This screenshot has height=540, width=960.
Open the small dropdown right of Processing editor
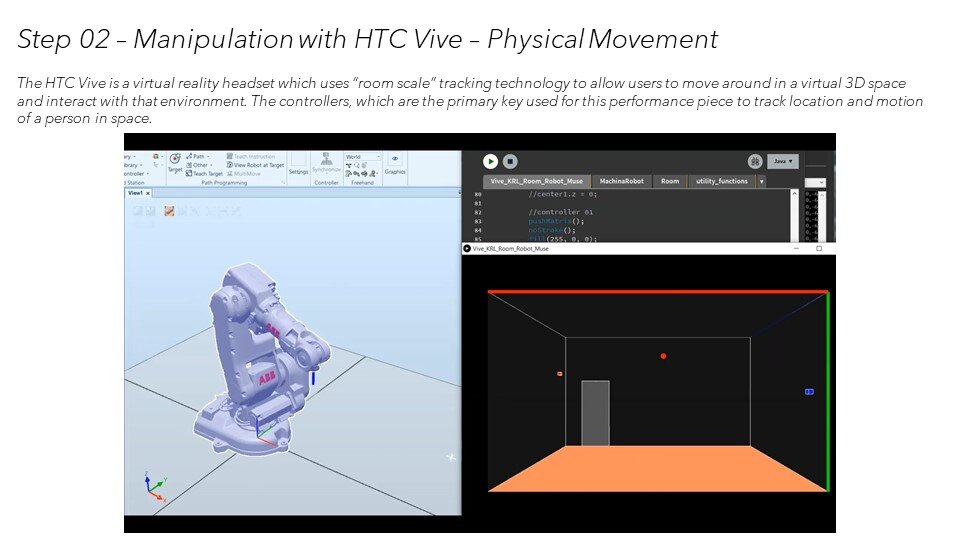click(x=815, y=182)
